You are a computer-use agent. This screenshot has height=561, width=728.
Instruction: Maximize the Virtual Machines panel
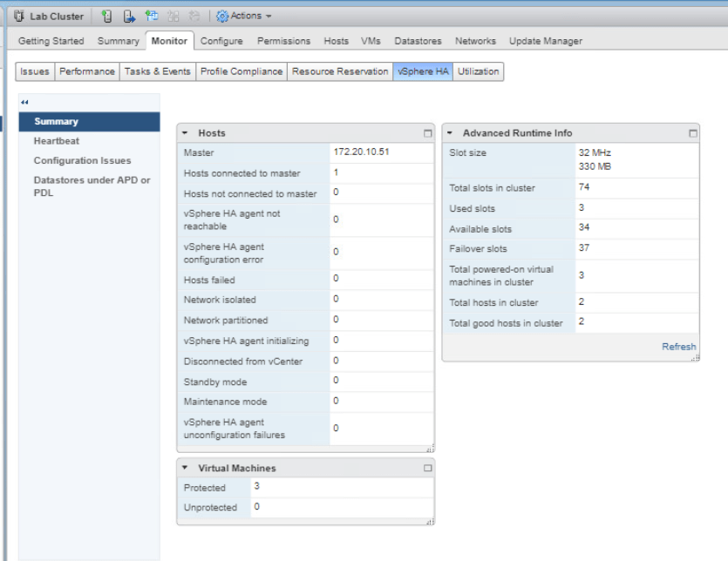427,468
